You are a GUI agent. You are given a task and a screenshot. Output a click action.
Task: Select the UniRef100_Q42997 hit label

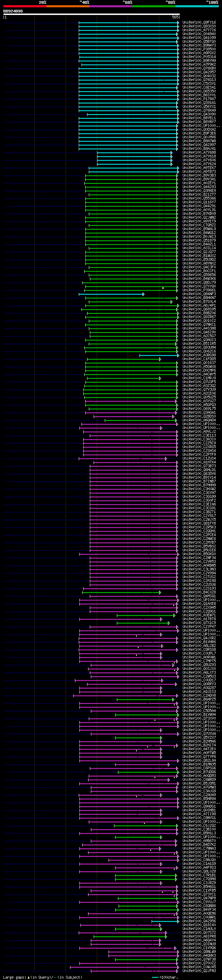[199, 145]
